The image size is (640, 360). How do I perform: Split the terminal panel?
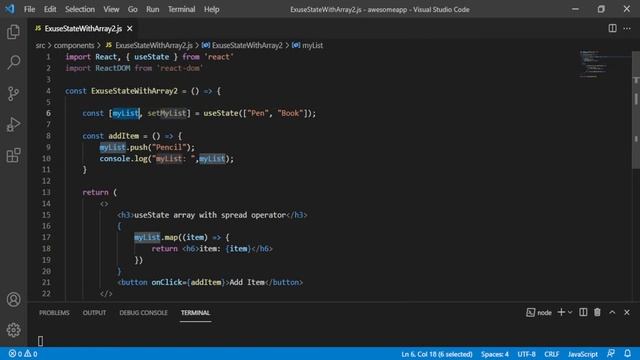(583, 312)
